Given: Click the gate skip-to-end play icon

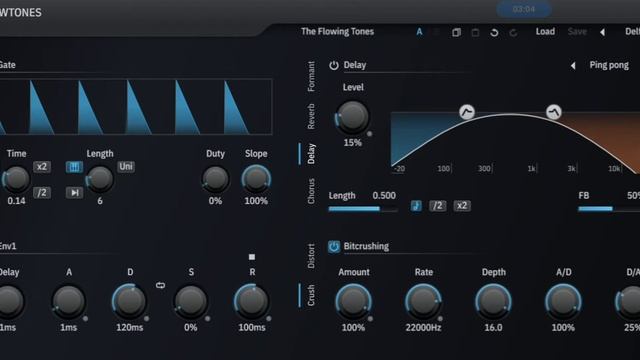Looking at the screenshot, I should [74, 193].
